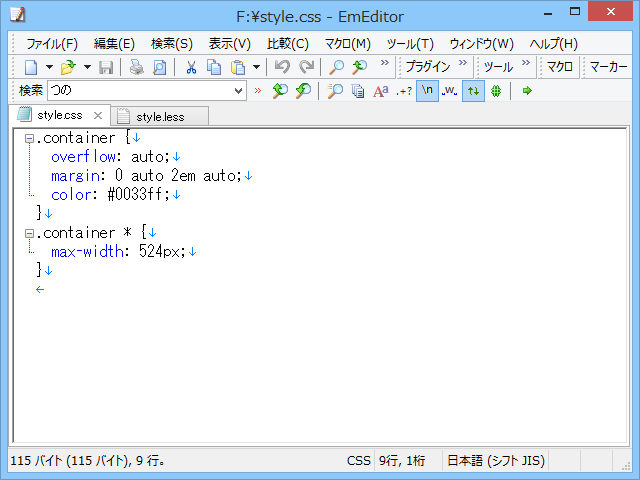The width and height of the screenshot is (640, 480).
Task: Click the green right arrow button
Action: pyautogui.click(x=527, y=91)
